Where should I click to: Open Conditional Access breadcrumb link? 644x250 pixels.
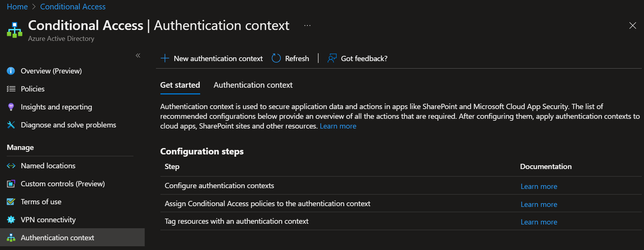73,7
